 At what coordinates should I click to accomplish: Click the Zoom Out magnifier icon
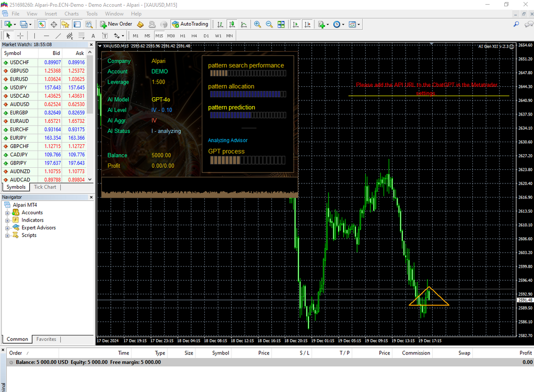coord(269,24)
